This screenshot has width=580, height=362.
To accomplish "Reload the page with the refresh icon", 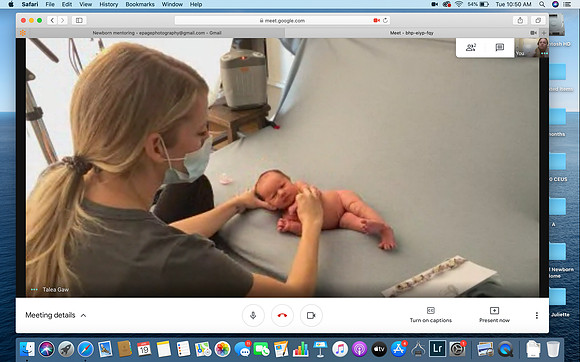I will click(x=385, y=20).
